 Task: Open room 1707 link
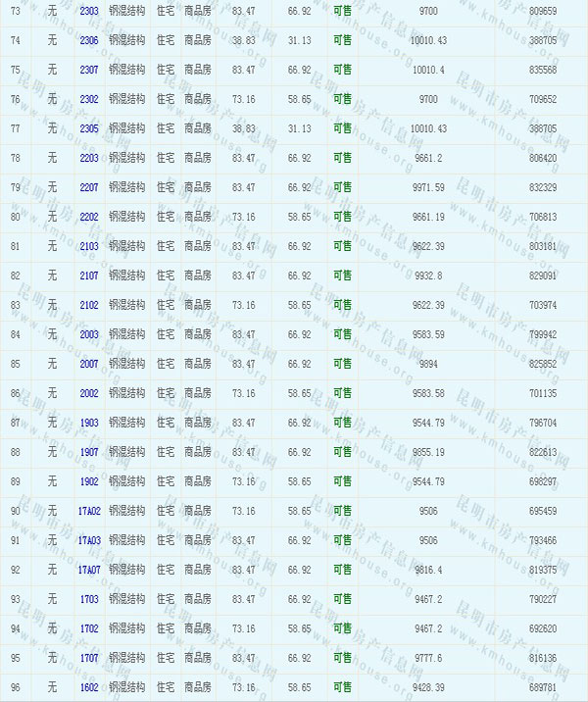pos(89,658)
